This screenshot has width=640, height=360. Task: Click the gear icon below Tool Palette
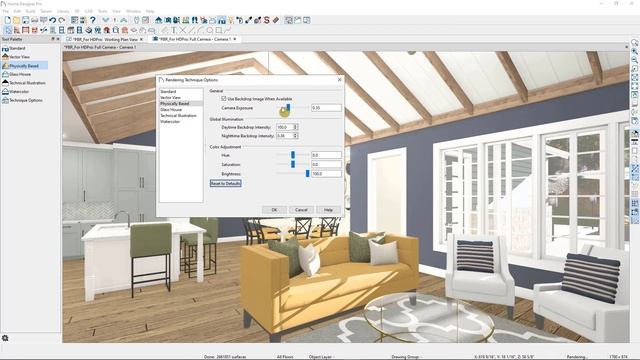pos(5,338)
